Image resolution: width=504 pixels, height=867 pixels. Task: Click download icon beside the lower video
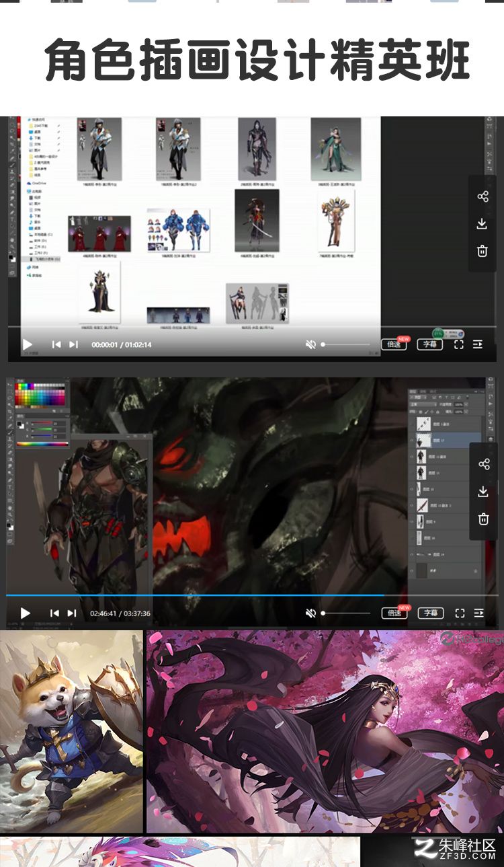pos(483,492)
